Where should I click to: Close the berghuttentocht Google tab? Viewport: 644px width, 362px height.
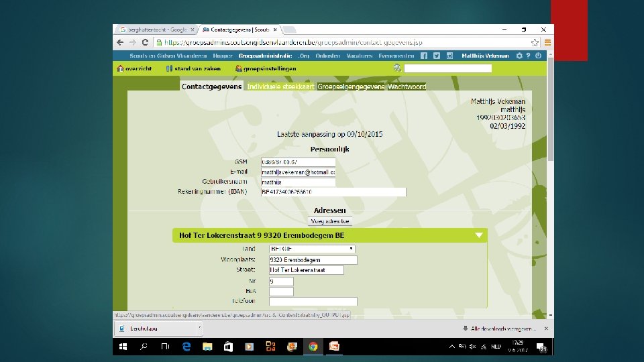[193, 29]
